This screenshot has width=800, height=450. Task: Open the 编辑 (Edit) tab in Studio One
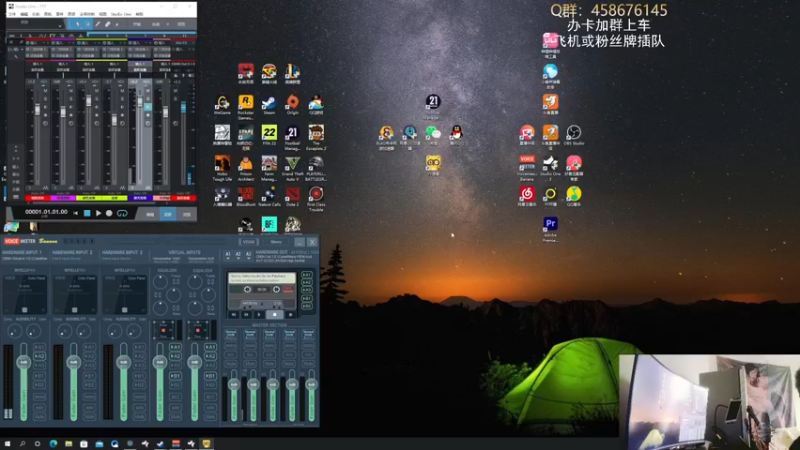[x=150, y=214]
